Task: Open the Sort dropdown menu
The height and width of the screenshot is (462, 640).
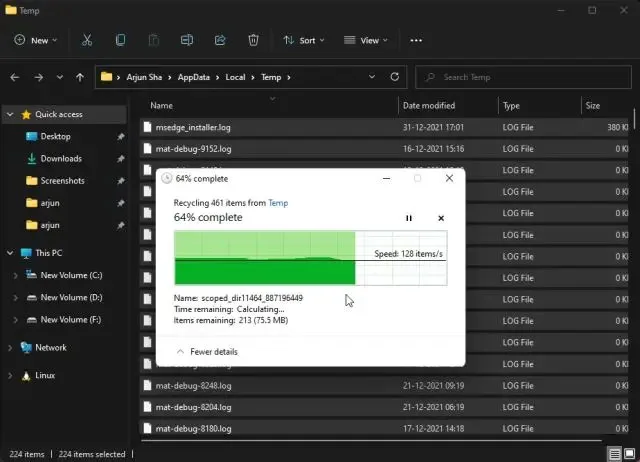Action: [304, 40]
